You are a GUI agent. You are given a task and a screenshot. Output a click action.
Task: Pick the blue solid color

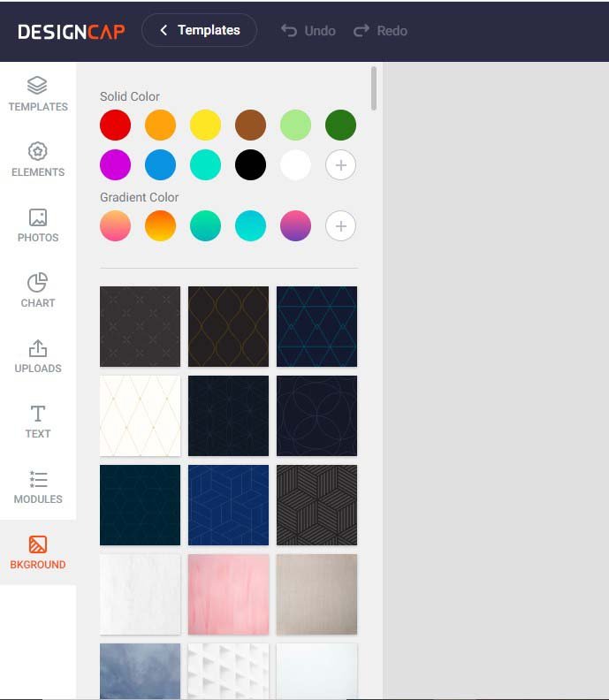(x=160, y=165)
